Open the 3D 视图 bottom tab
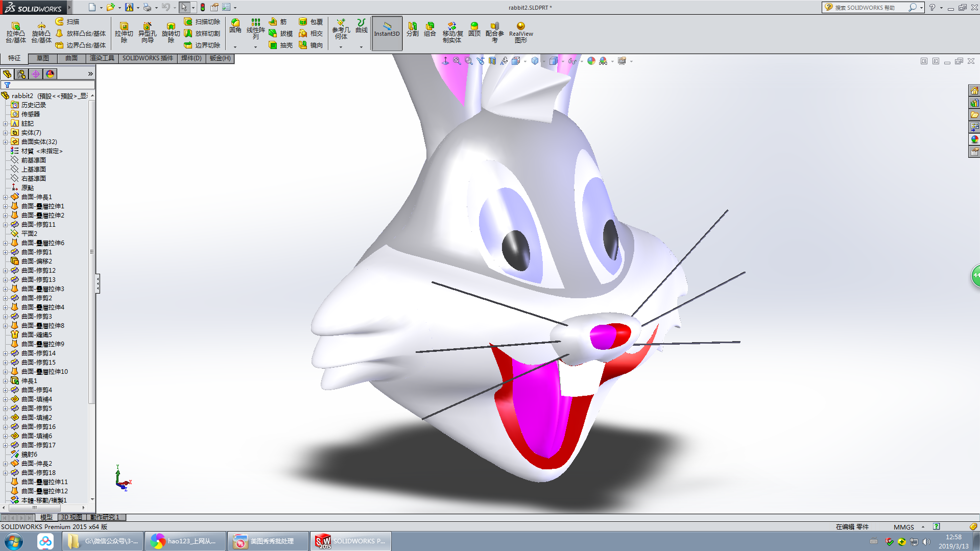Image resolution: width=980 pixels, height=551 pixels. click(71, 517)
